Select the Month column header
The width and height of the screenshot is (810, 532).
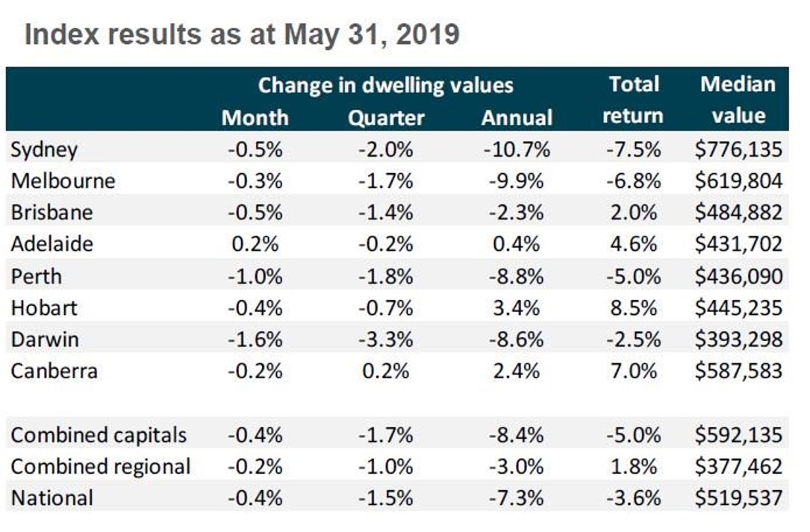255,118
